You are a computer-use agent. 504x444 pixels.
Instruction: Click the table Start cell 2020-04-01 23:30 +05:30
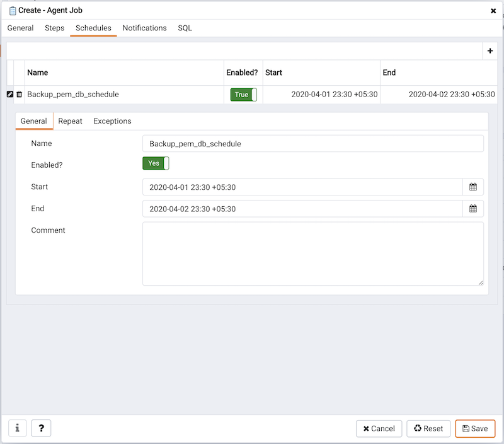pos(321,95)
